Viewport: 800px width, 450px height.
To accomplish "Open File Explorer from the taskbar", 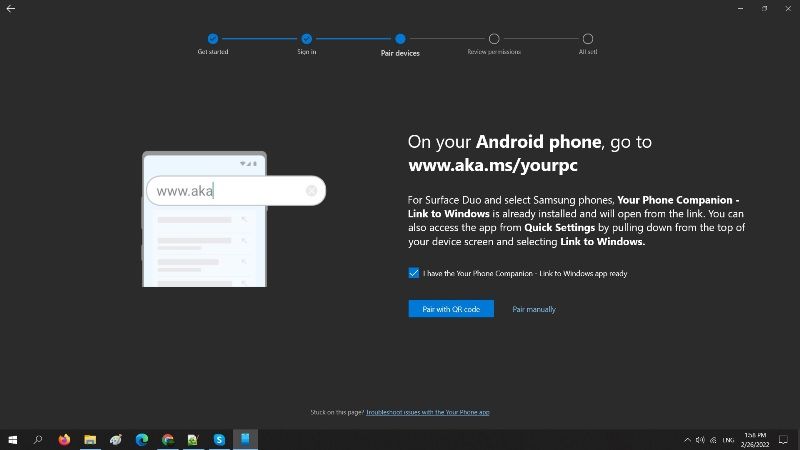I will click(90, 439).
